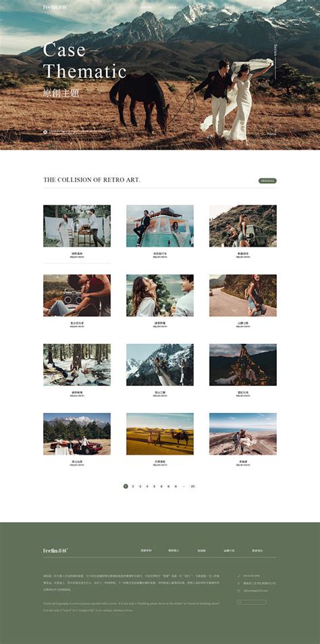320x644 pixels.
Task: Open the desert camel couple thumbnail
Action: (160, 434)
